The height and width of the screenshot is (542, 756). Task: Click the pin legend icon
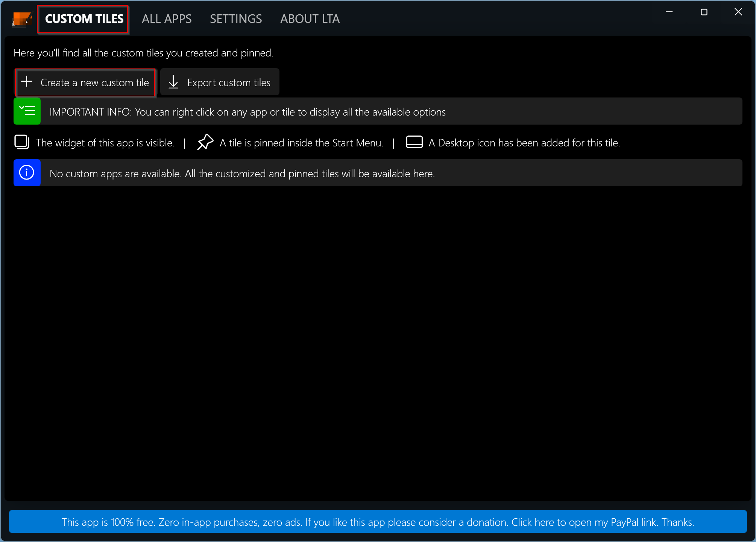point(205,142)
